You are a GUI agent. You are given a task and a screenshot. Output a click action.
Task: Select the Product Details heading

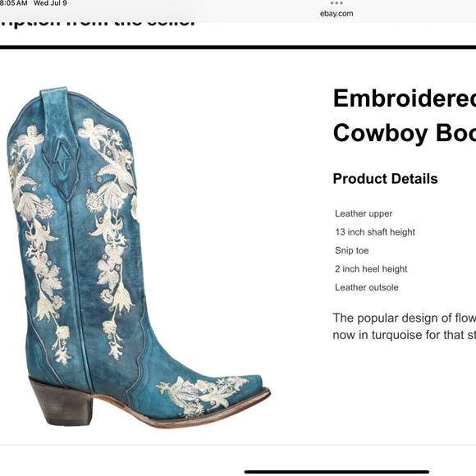tap(385, 179)
